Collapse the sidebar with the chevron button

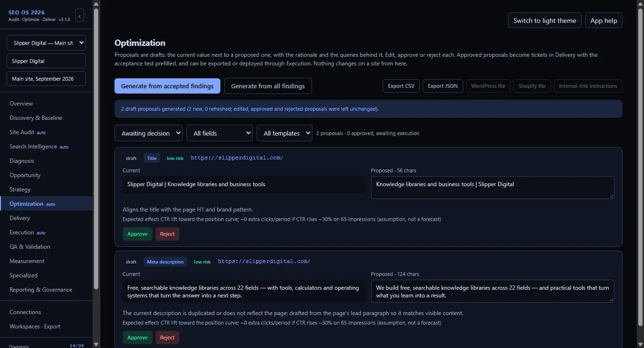pos(80,16)
